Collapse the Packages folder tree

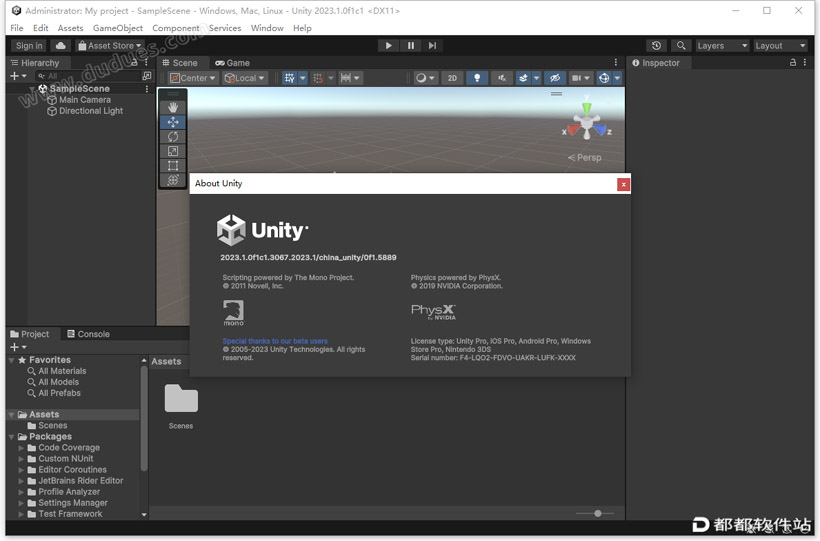(12, 437)
